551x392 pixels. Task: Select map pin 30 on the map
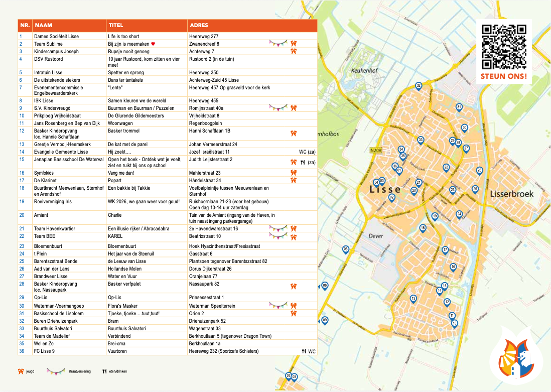click(465, 128)
